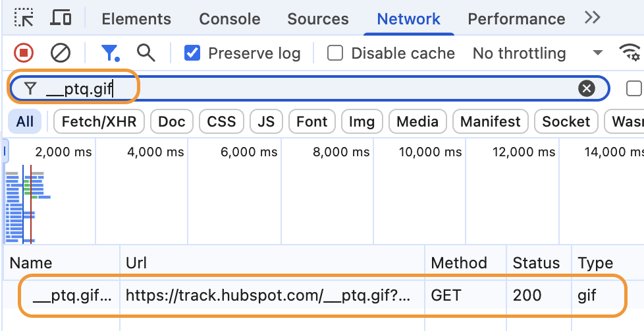
Task: Stop recording network log
Action: (24, 53)
